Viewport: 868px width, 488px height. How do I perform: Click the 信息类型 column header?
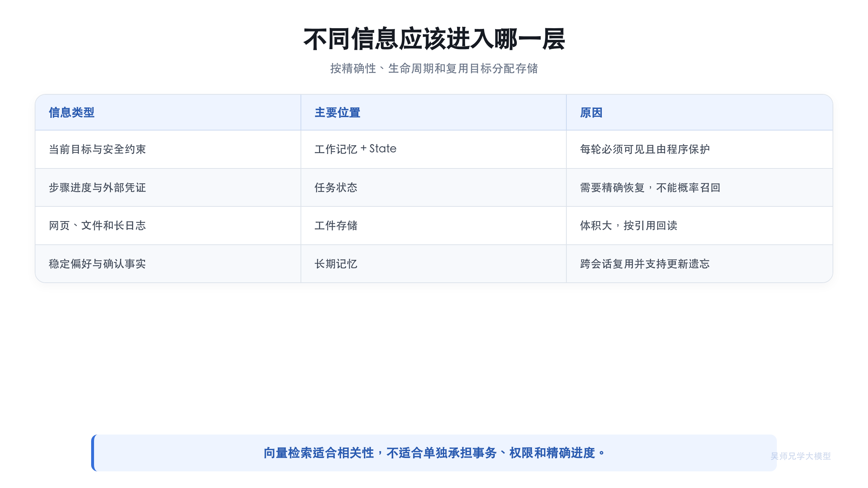coord(168,112)
